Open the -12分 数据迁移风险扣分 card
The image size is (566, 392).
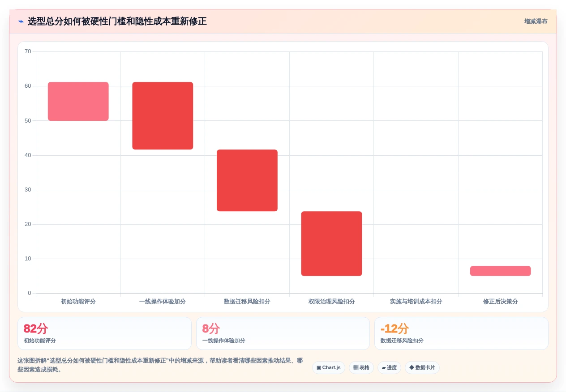(461, 333)
